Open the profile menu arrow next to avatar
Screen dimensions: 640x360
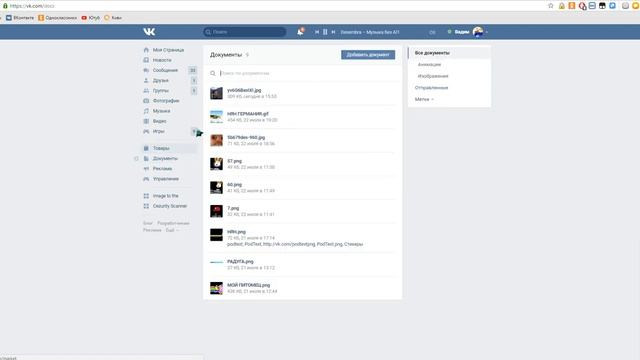point(487,32)
